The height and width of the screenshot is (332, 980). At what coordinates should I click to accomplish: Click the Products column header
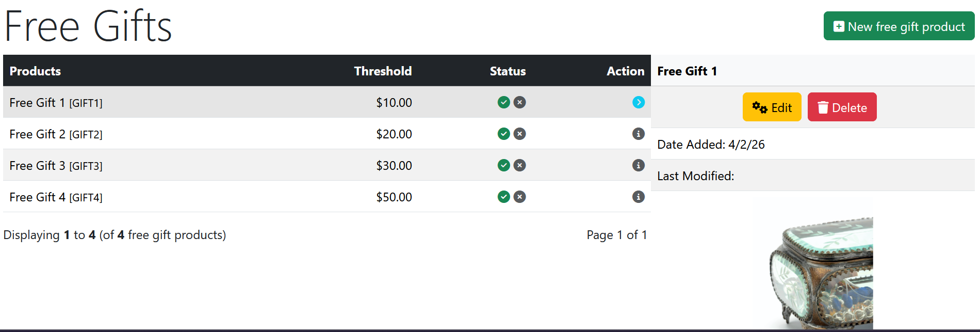pos(35,71)
